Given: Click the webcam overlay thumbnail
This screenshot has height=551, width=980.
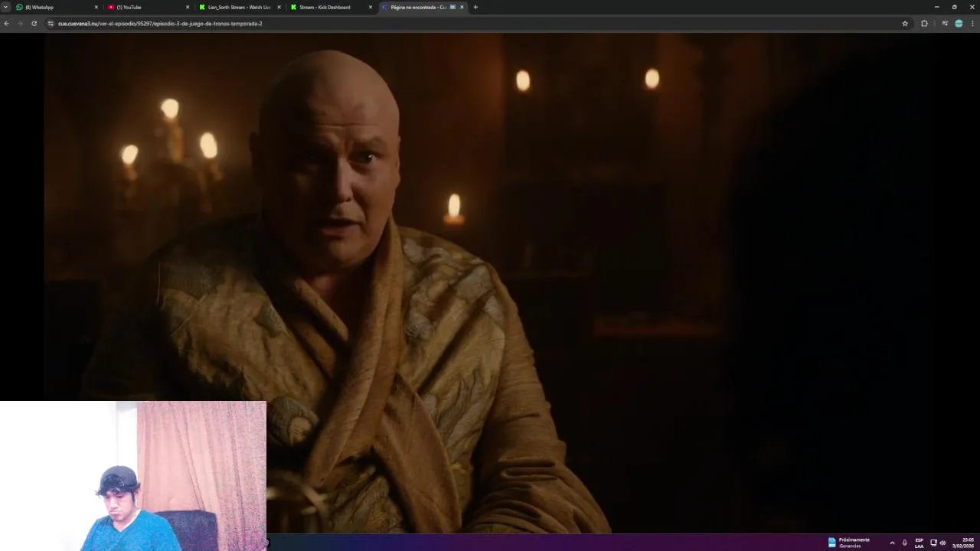Looking at the screenshot, I should tap(133, 476).
